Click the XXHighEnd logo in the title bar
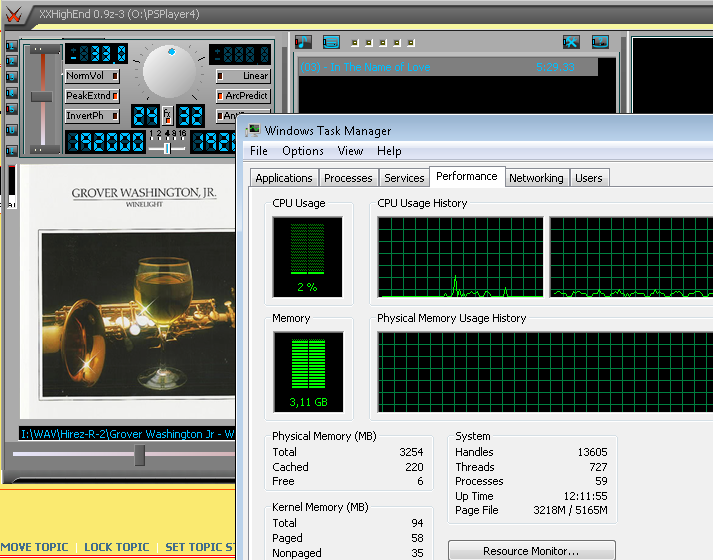The height and width of the screenshot is (560, 713). (x=14, y=15)
